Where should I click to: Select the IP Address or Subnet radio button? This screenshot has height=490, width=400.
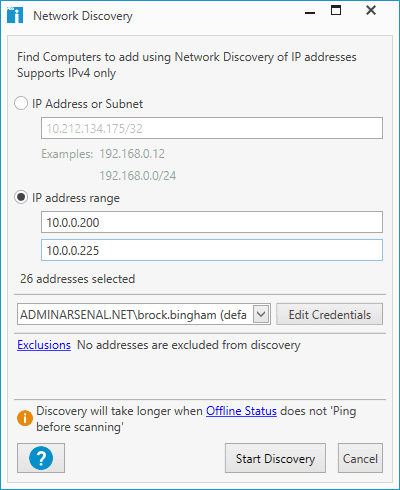(21, 103)
